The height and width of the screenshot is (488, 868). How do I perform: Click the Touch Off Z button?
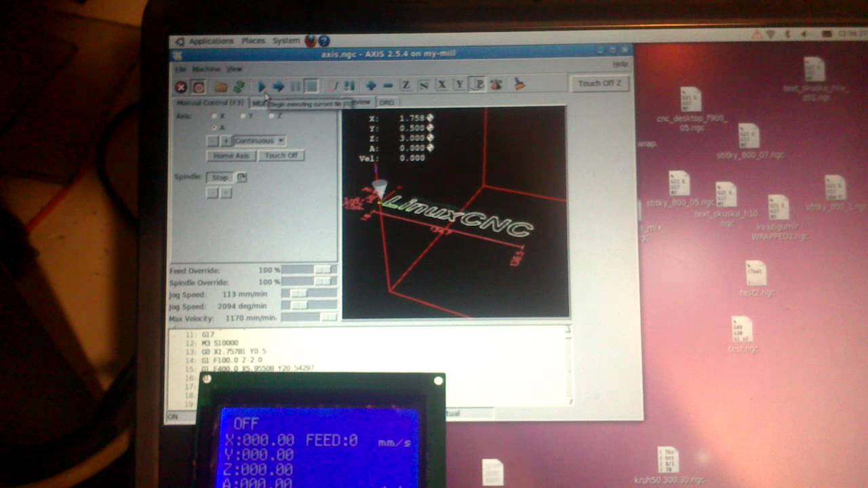pos(600,83)
